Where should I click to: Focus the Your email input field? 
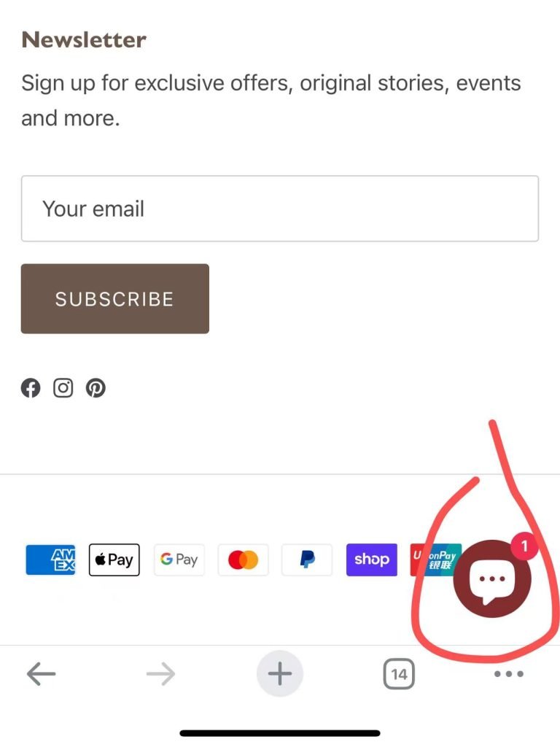coord(280,209)
